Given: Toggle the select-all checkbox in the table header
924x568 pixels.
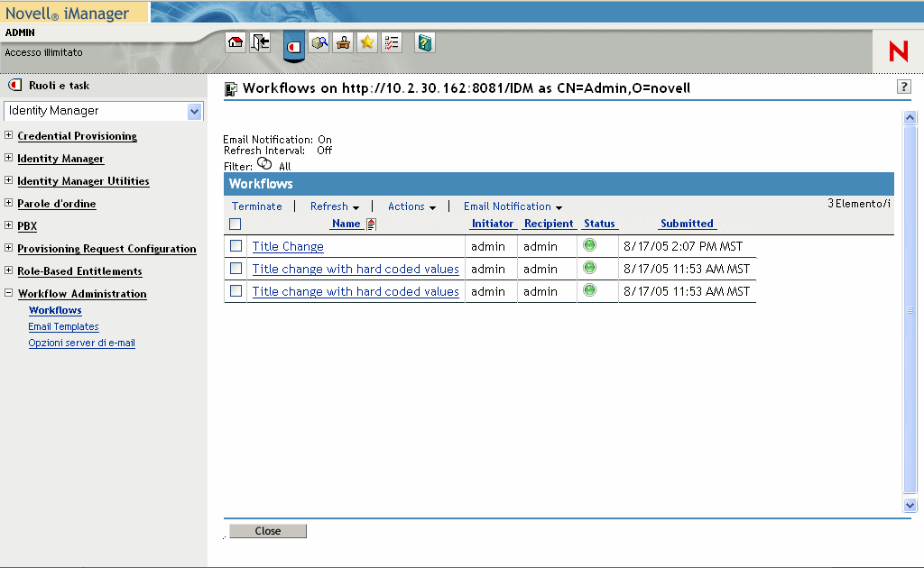Looking at the screenshot, I should point(236,224).
